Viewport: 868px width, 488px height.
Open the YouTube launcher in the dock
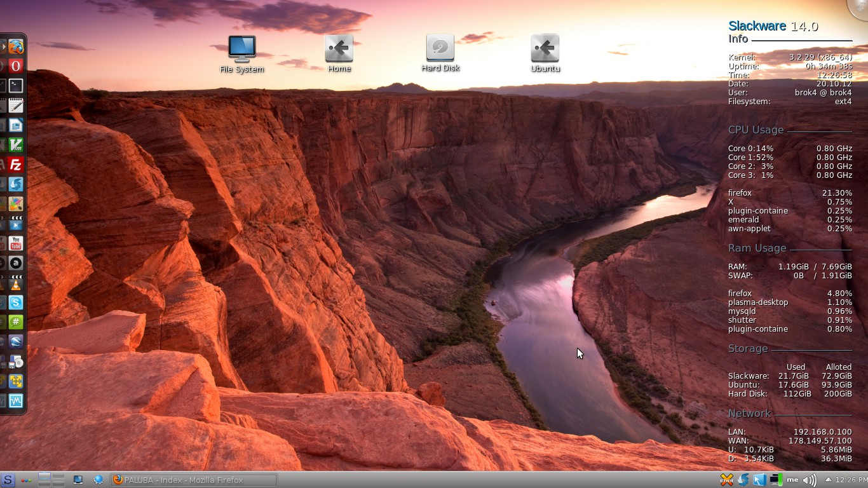coord(16,243)
